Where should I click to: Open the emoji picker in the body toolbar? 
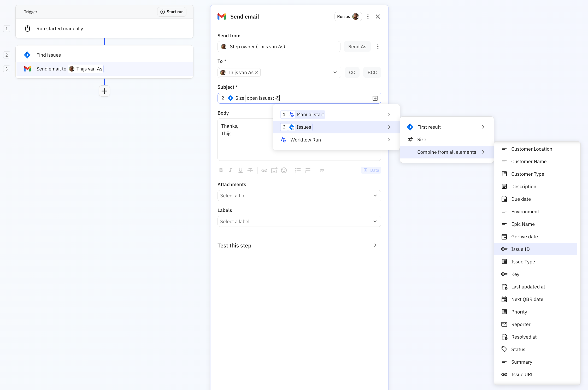tap(284, 170)
